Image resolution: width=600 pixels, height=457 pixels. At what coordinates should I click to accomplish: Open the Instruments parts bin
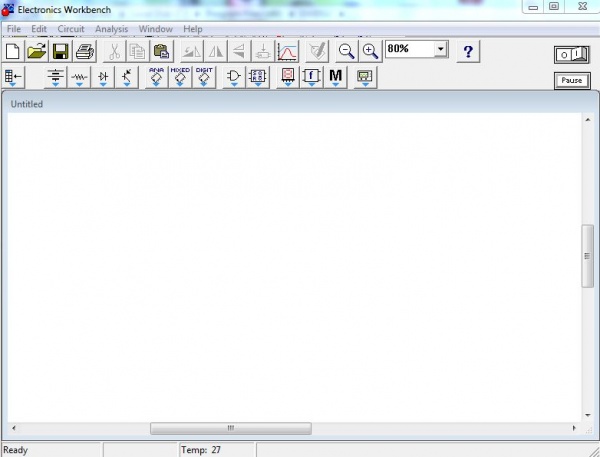click(x=365, y=77)
